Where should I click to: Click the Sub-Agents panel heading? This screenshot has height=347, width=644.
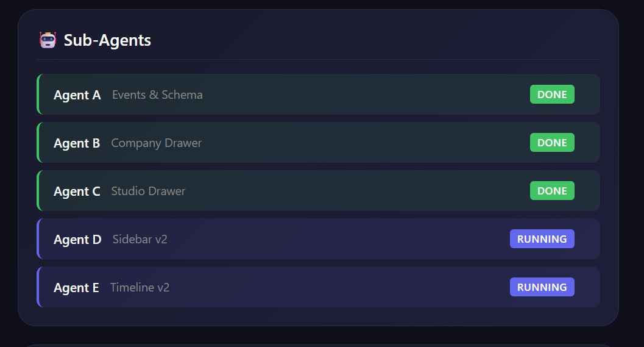pyautogui.click(x=107, y=40)
